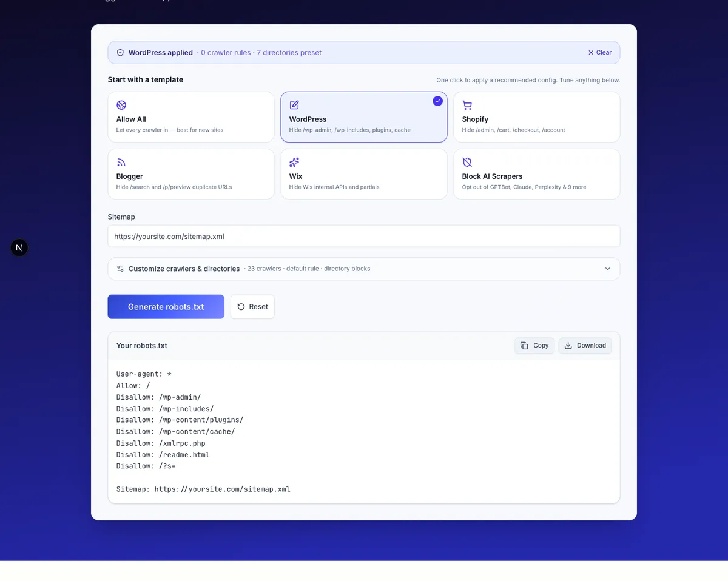Click the Block AI Scrapers shield-off icon
Screen dimensions: 728x581
[467, 162]
